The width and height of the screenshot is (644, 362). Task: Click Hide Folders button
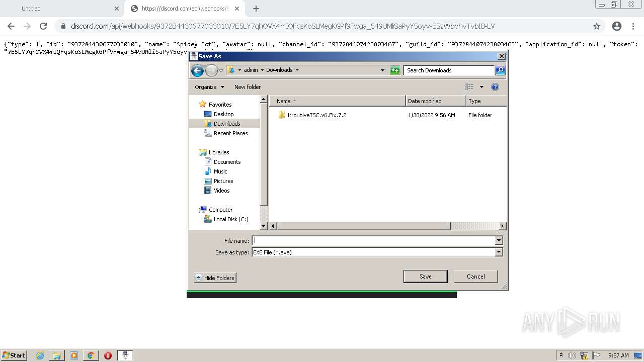pyautogui.click(x=215, y=278)
